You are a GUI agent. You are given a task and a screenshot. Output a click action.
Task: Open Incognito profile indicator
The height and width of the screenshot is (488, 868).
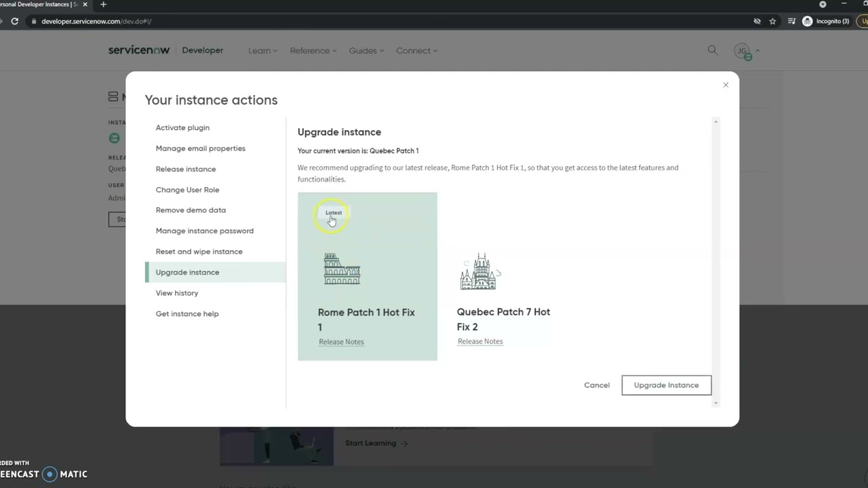click(x=825, y=21)
